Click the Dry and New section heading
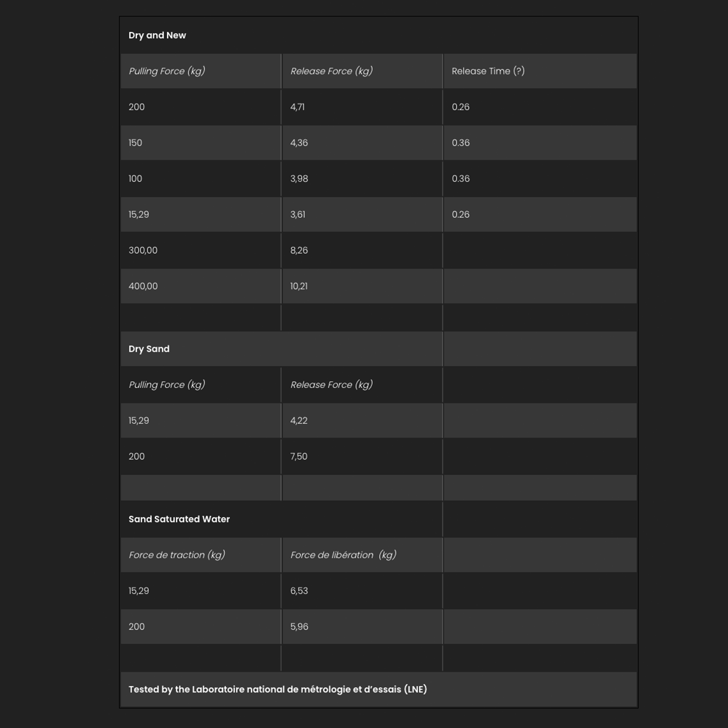Image resolution: width=728 pixels, height=728 pixels. click(x=157, y=36)
